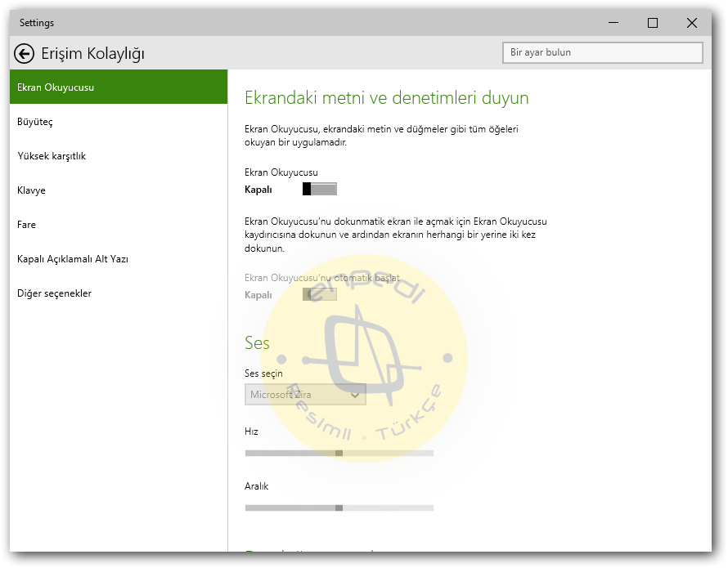Click the Ses section heading
This screenshot has width=728, height=568.
click(x=257, y=343)
